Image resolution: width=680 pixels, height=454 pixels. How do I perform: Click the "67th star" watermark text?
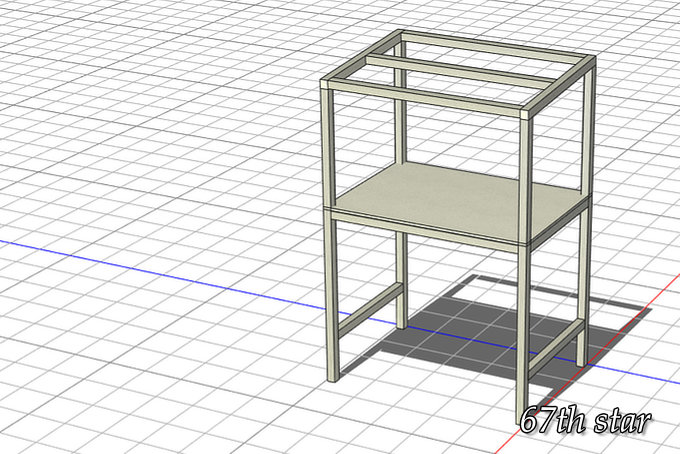(585, 422)
